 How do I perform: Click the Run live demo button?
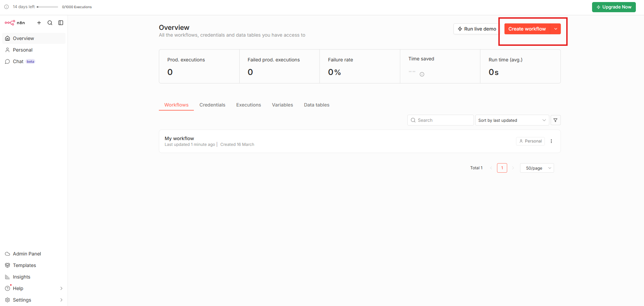477,29
